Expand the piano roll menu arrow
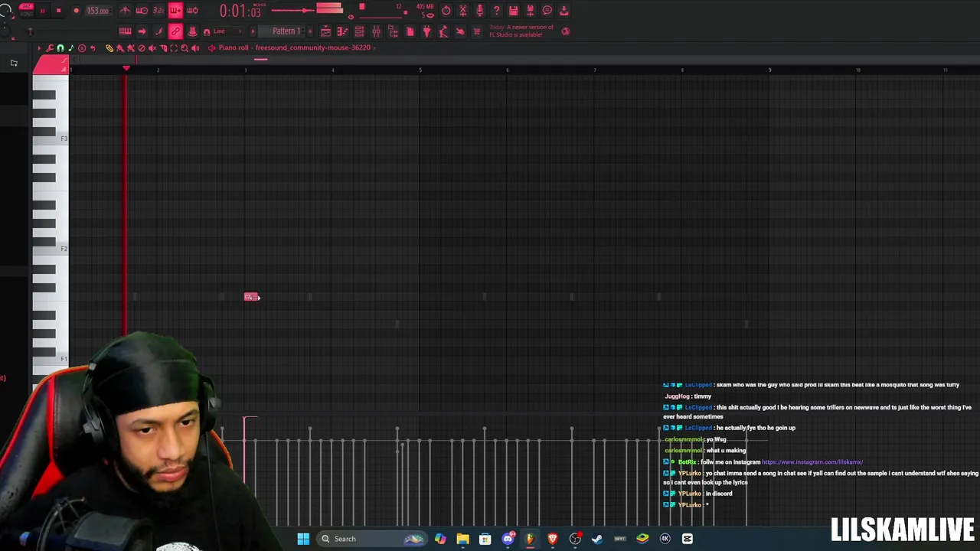 pos(39,47)
